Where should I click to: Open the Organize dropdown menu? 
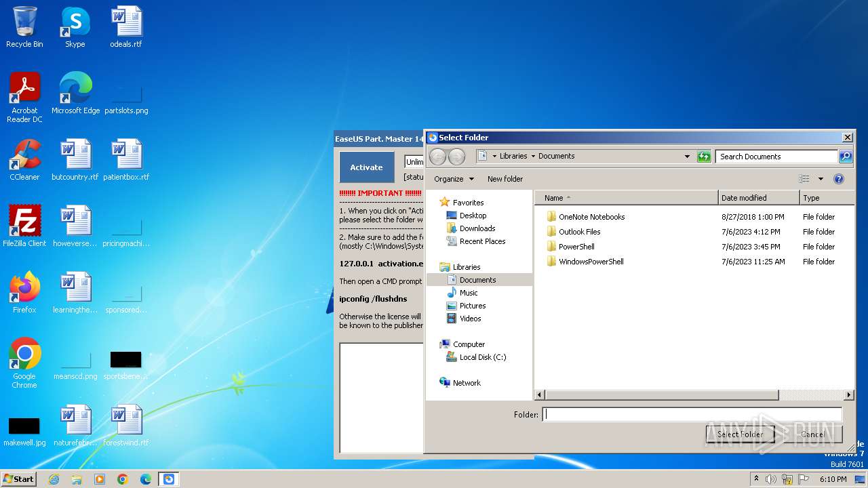[x=454, y=179]
